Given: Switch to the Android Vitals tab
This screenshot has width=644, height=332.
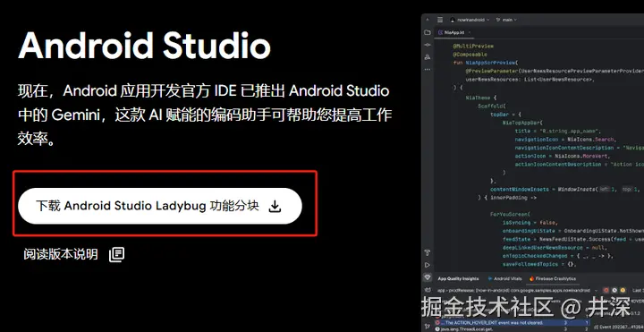Looking at the screenshot, I should point(504,278).
